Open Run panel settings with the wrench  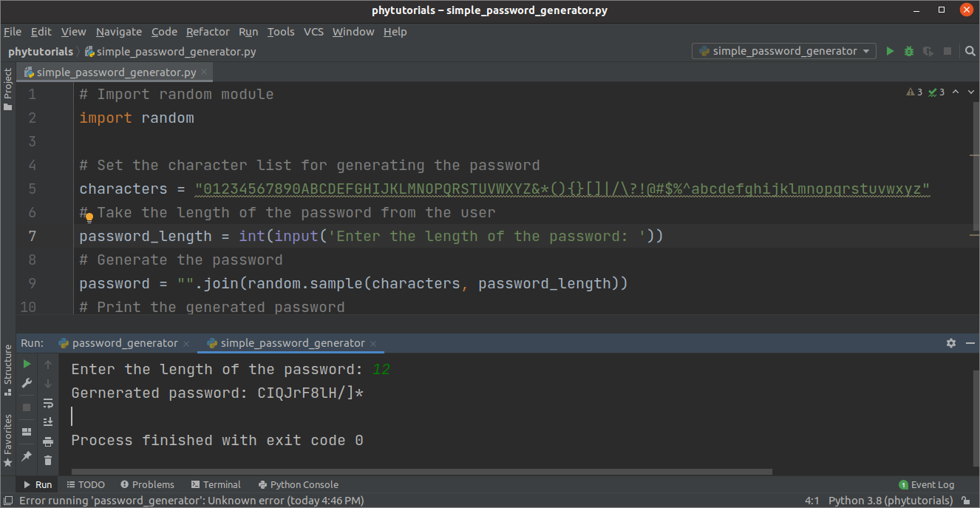click(26, 383)
